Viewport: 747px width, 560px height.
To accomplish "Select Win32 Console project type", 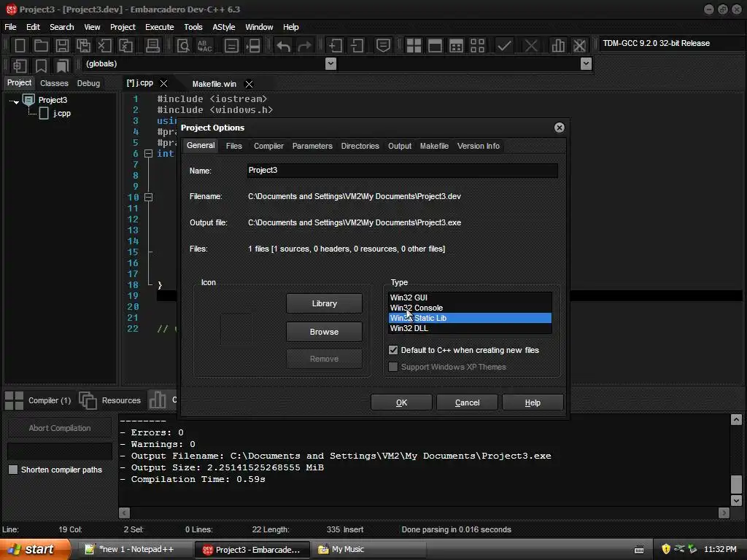I will click(x=470, y=308).
